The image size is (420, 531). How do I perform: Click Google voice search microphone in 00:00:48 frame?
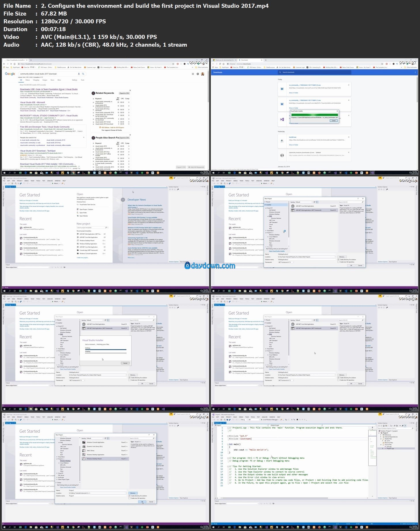[x=79, y=74]
